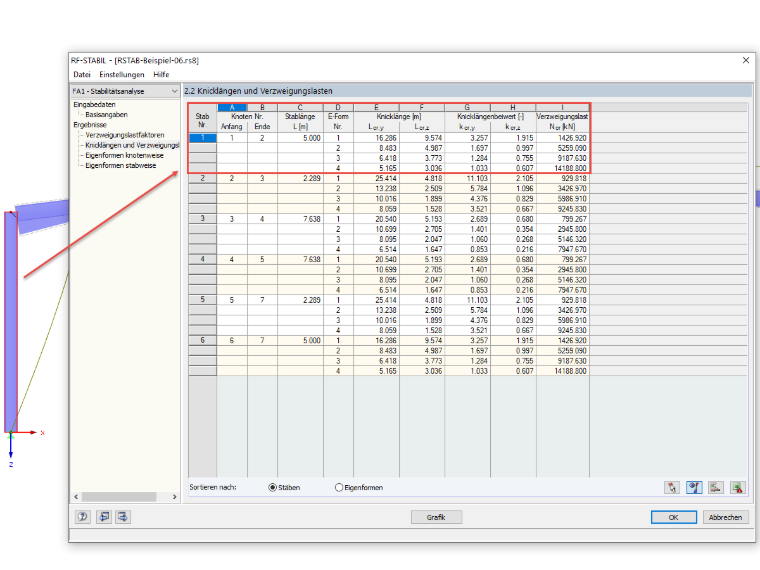Select Eigenformen knotenweise tree entry
The width and height of the screenshot is (760, 570).
[x=124, y=155]
